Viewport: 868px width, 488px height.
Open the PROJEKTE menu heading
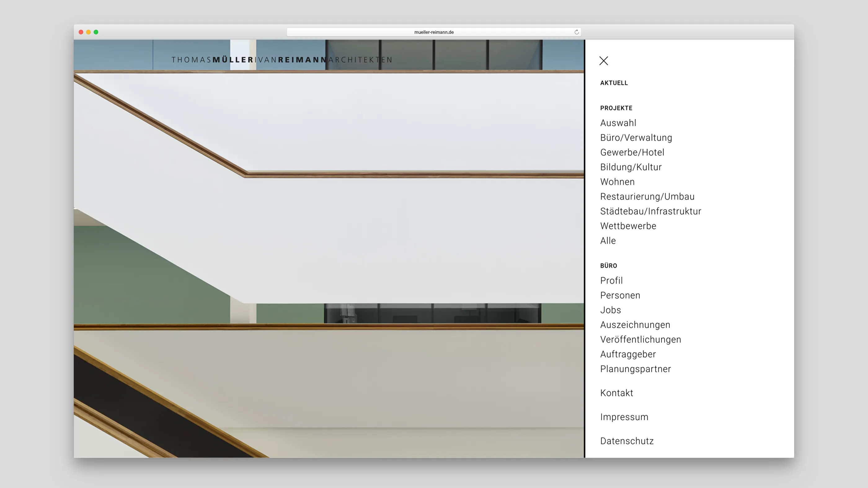pos(616,108)
